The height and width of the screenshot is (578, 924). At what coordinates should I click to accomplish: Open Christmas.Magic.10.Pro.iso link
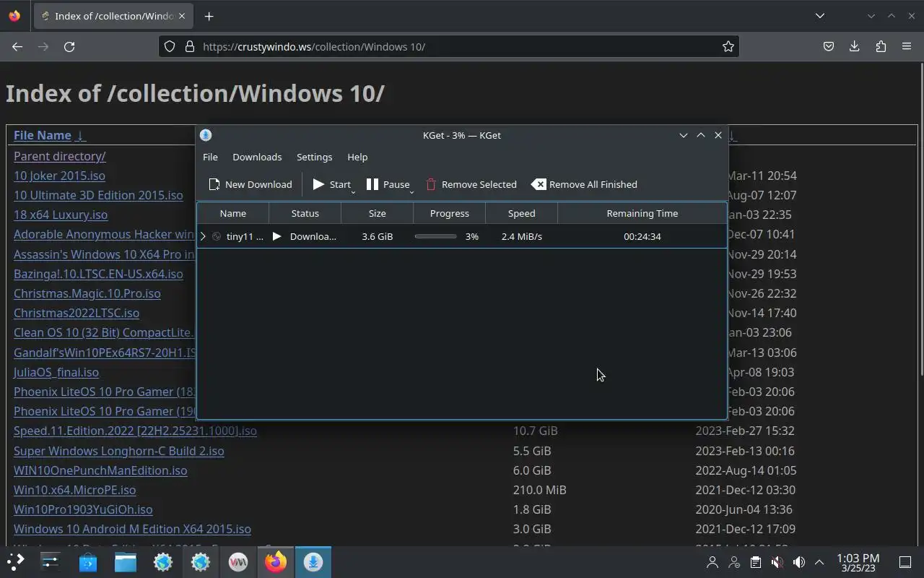87,293
